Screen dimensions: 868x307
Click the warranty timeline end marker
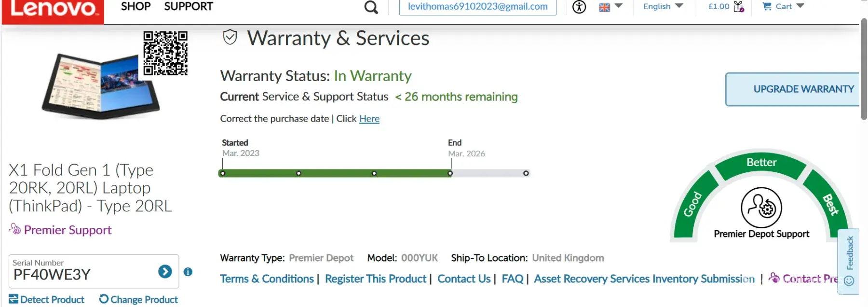[x=450, y=173]
